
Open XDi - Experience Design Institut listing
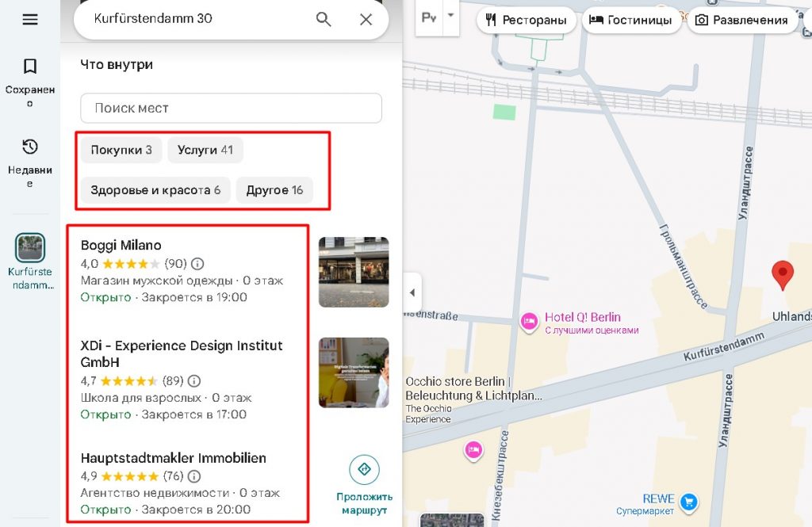182,353
